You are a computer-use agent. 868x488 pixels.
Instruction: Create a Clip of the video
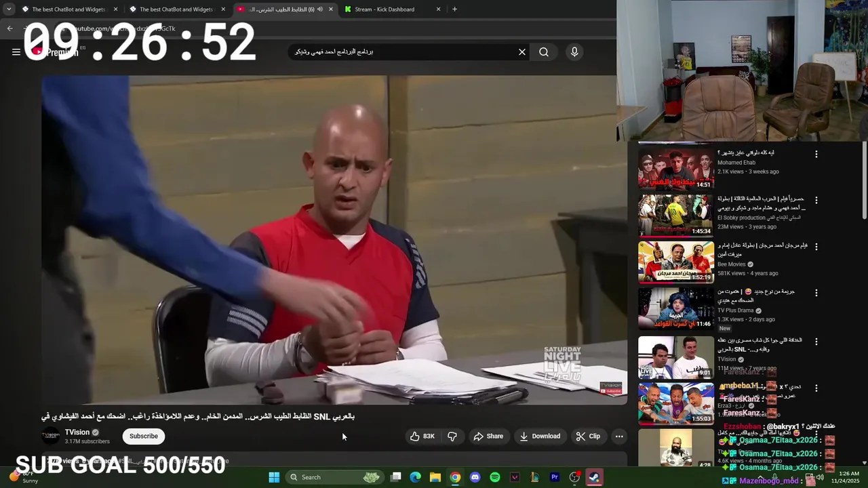pos(588,436)
